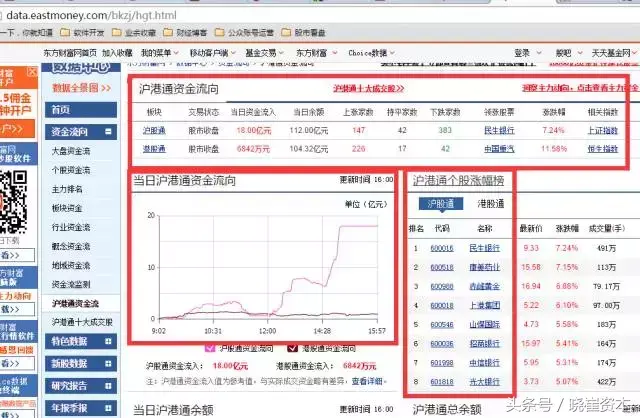Viewport: 640px width, 418px height.
Task: Open 上证指数 related index link
Action: tap(603, 131)
